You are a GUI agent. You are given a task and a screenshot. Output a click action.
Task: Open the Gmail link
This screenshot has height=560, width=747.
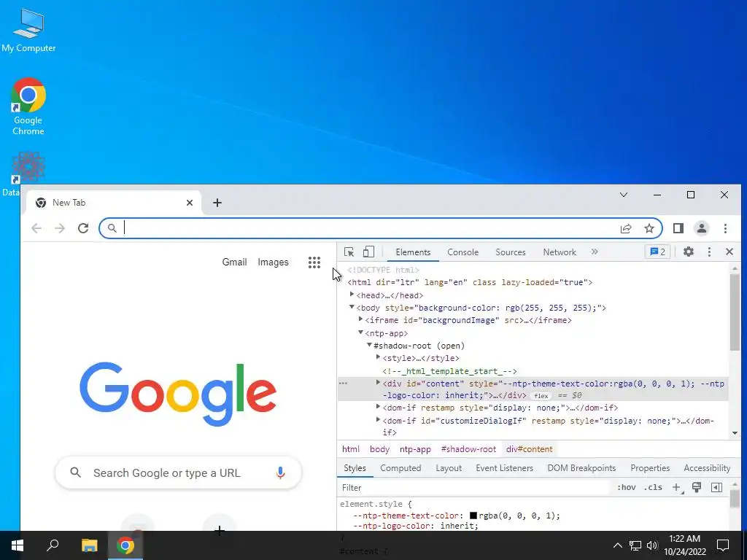tap(234, 262)
